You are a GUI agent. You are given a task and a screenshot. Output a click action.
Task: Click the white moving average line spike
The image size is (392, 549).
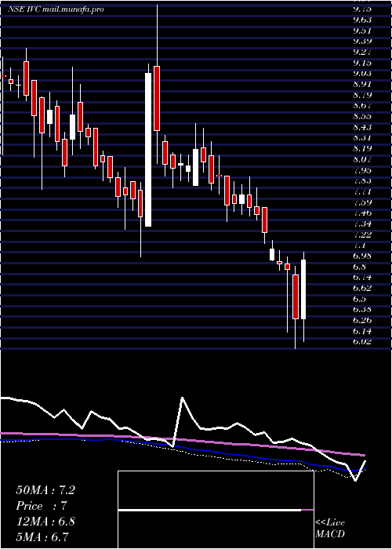(182, 398)
